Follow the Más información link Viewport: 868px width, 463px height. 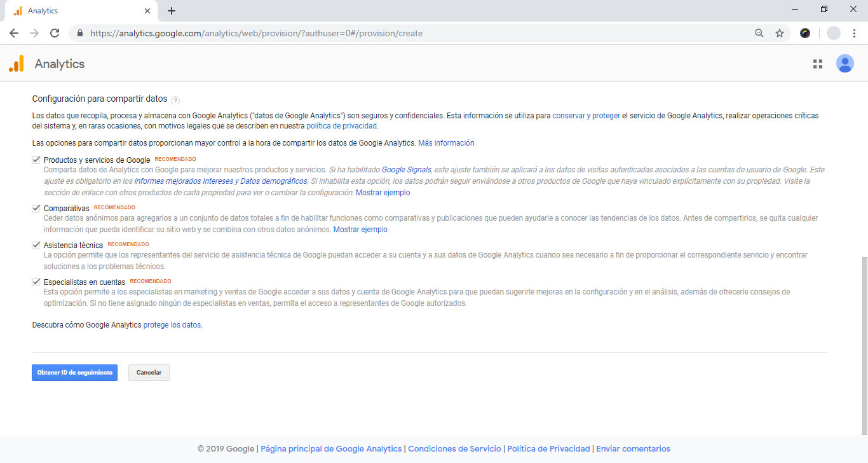446,143
